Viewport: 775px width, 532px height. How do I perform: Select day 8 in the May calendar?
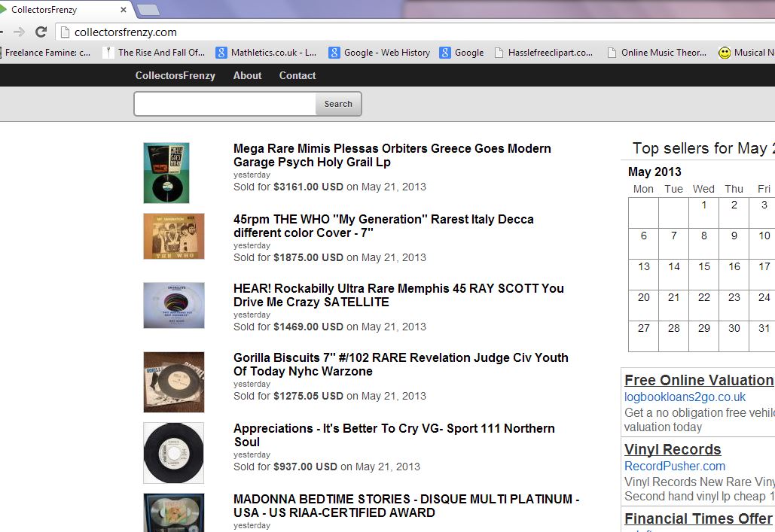click(703, 244)
